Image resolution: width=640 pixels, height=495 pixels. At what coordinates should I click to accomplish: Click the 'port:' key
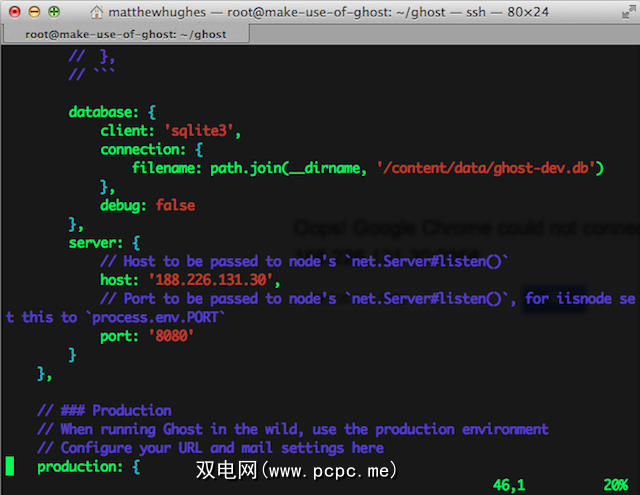(119, 336)
